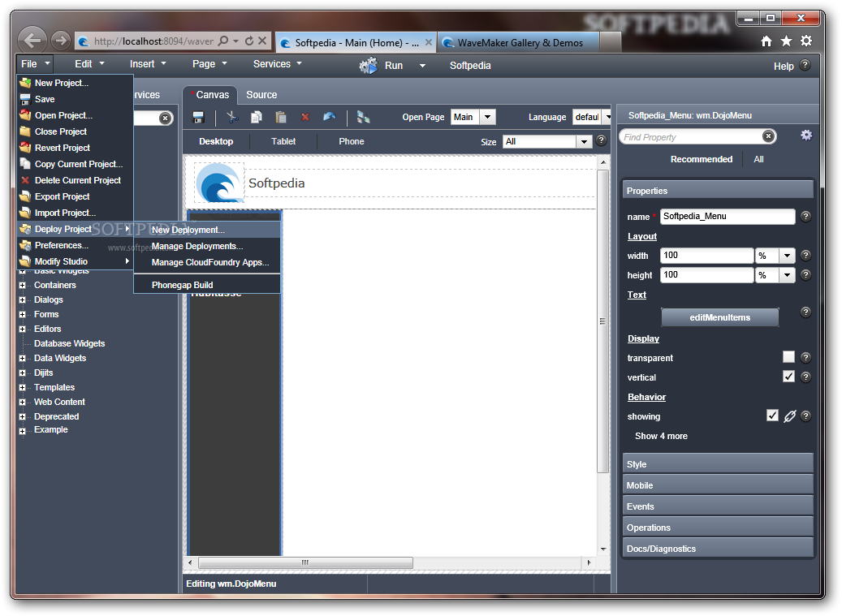Click the Save floppy icon in canvas toolbar
Viewport: 842px width, 616px height.
(198, 117)
